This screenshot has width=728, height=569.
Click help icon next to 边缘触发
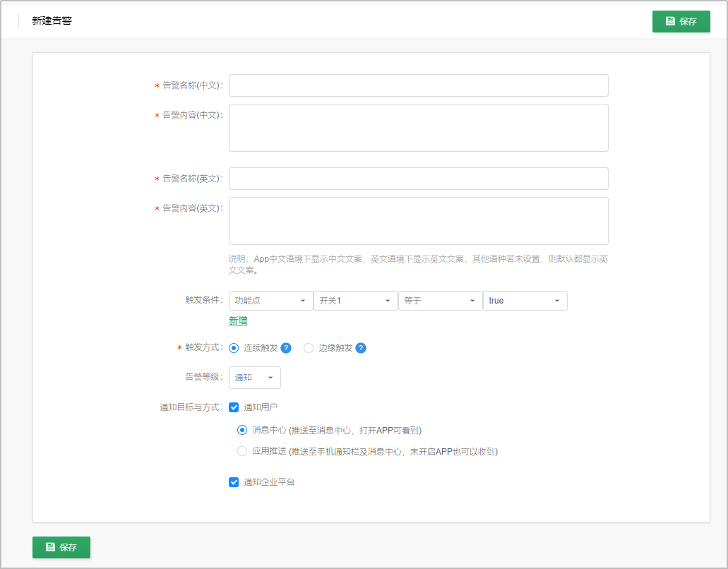361,348
